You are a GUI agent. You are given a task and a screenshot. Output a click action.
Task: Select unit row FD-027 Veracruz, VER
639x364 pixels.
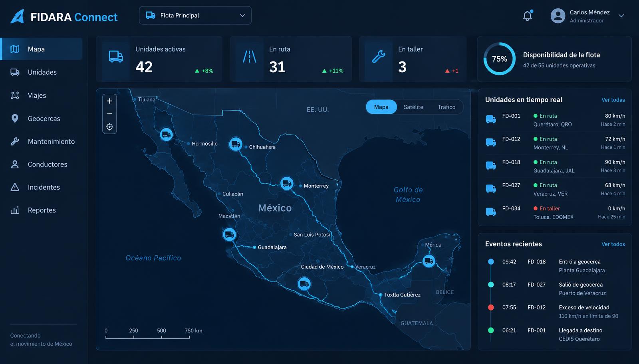click(x=555, y=189)
